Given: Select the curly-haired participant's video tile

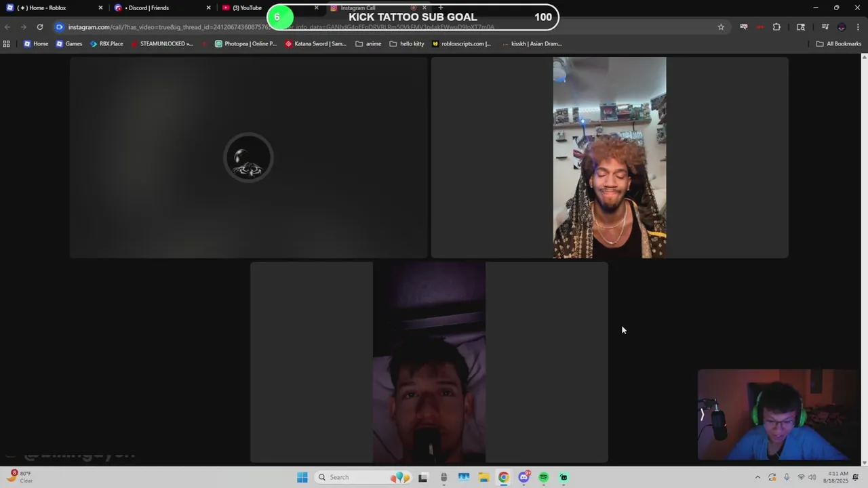Looking at the screenshot, I should [610, 157].
